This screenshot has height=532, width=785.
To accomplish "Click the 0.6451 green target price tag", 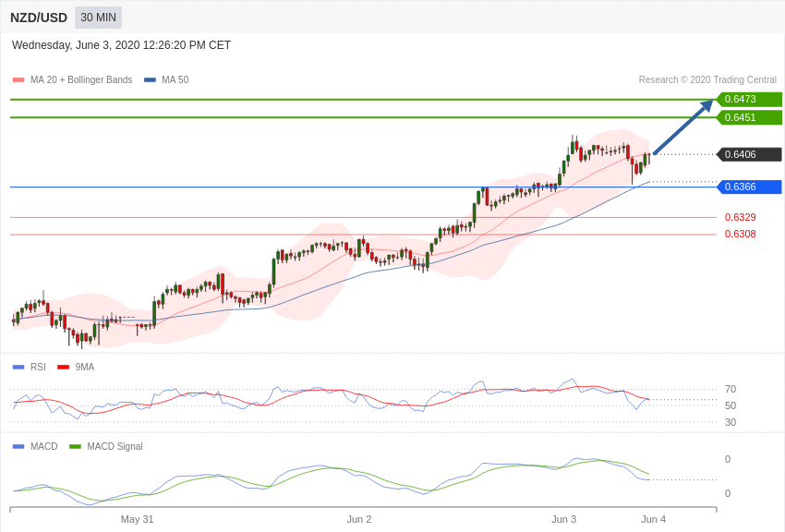I will point(749,117).
